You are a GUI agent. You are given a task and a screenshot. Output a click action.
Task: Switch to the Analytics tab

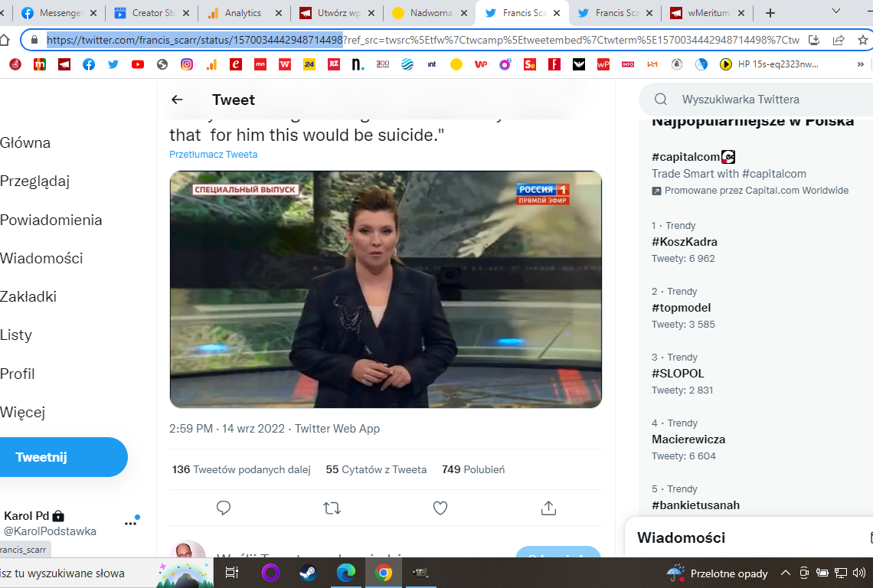click(243, 13)
